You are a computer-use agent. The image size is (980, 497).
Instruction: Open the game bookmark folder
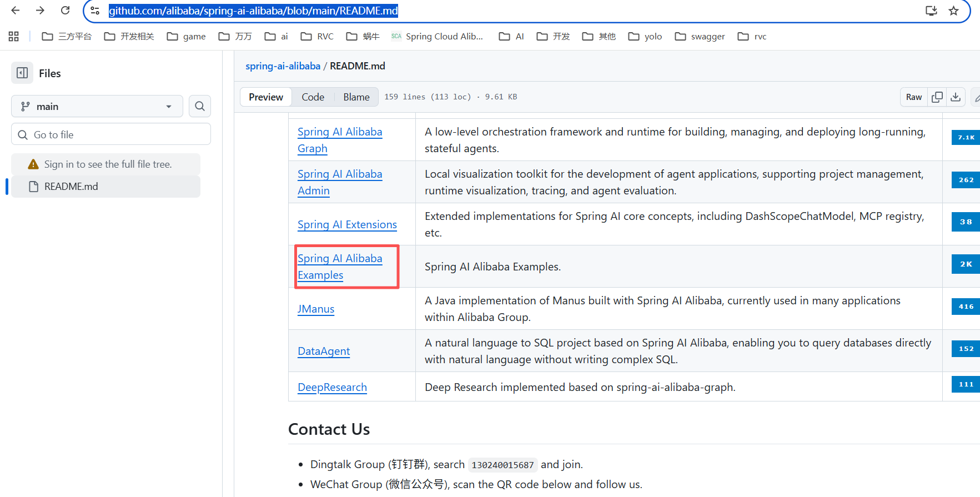click(x=187, y=37)
